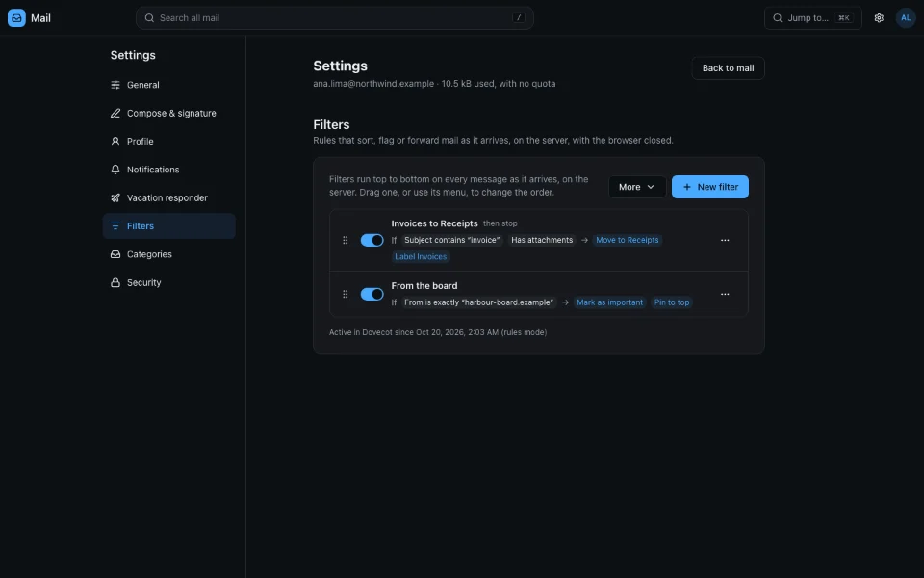Click Back to mail

point(728,67)
